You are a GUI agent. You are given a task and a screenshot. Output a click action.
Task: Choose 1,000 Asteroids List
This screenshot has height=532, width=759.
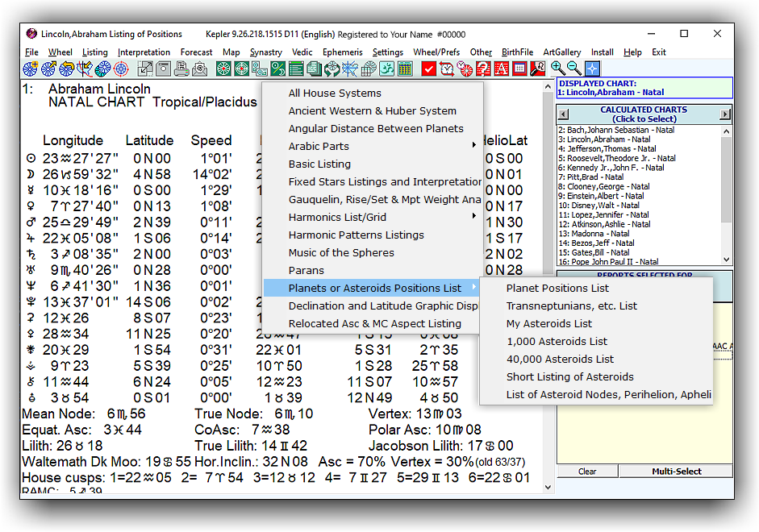596,342
